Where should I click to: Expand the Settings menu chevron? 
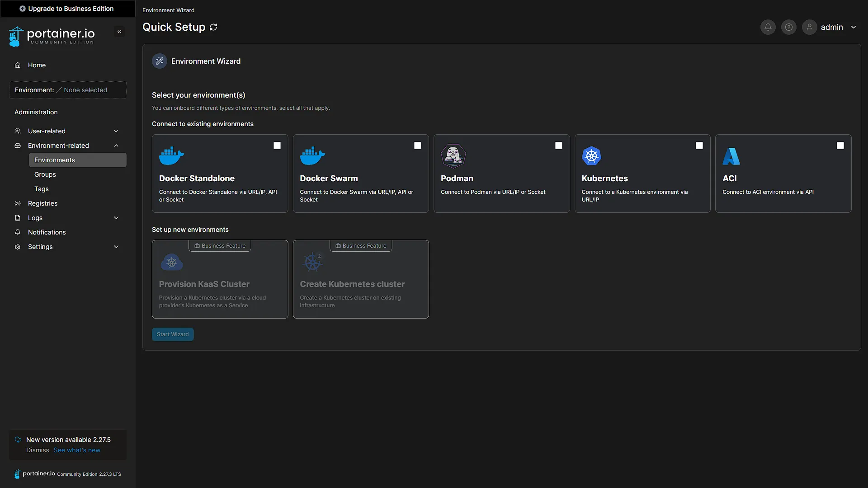click(x=116, y=247)
